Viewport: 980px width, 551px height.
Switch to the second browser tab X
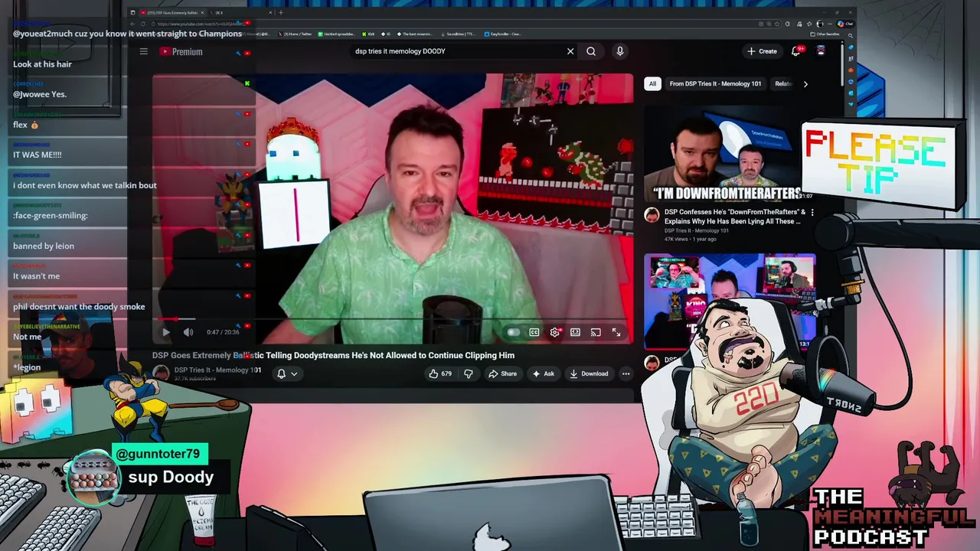241,12
